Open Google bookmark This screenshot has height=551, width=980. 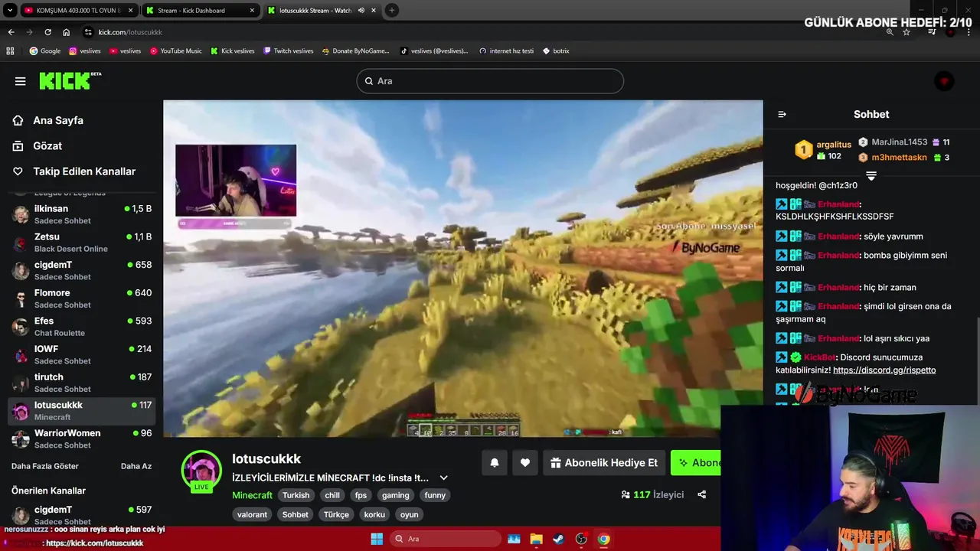(45, 51)
